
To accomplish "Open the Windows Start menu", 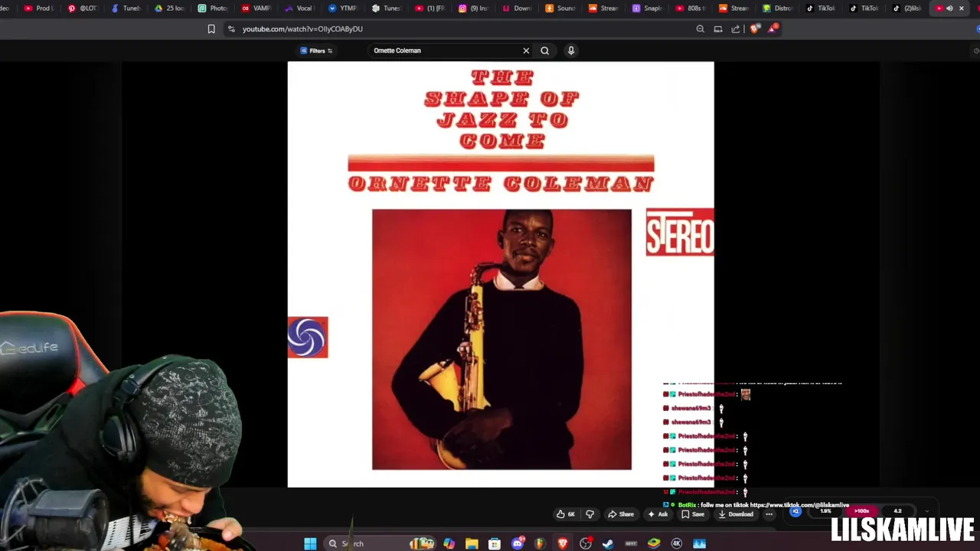I will pos(310,543).
